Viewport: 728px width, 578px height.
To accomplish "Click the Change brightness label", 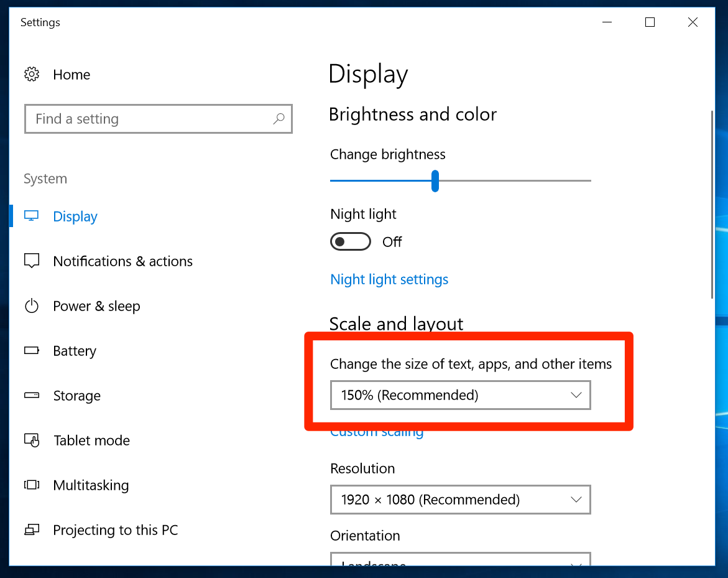I will click(x=388, y=154).
